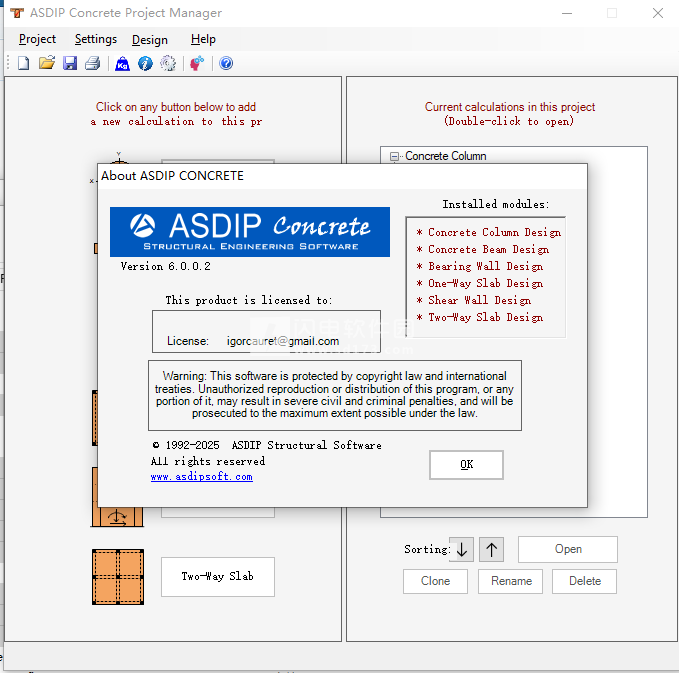Image resolution: width=679 pixels, height=673 pixels.
Task: Close the ASDIP Concrete Project Manager window
Action: (658, 13)
